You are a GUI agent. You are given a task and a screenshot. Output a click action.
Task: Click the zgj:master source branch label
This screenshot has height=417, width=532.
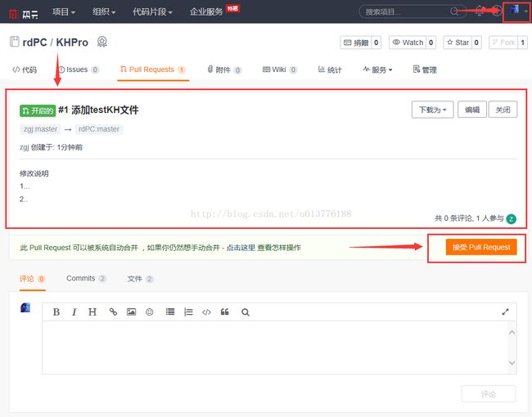click(40, 129)
